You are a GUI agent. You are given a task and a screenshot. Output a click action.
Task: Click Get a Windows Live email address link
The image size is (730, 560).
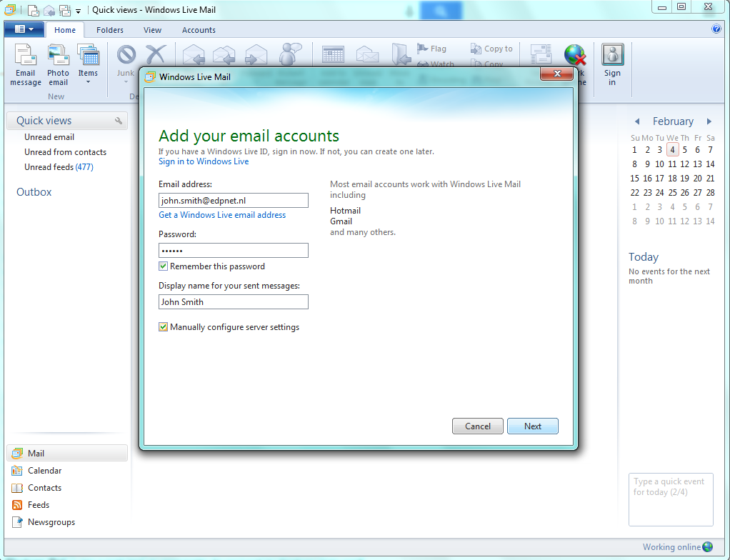pyautogui.click(x=222, y=214)
